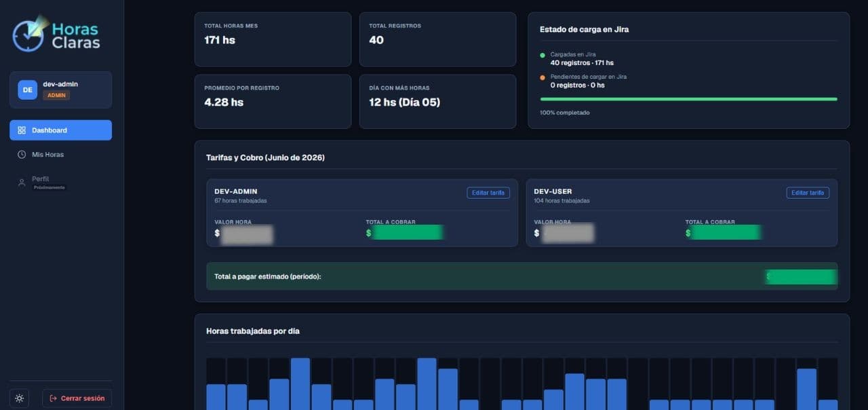Viewport: 868px width, 410px height.
Task: Click the orange dot for Pendientes de cargar
Action: [542, 77]
